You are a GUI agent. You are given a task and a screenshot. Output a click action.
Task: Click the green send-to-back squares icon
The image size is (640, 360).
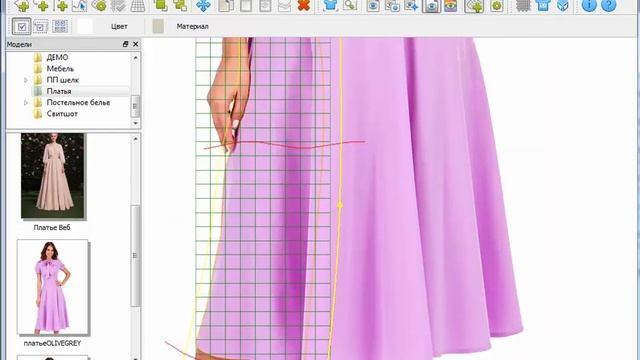coord(180,5)
